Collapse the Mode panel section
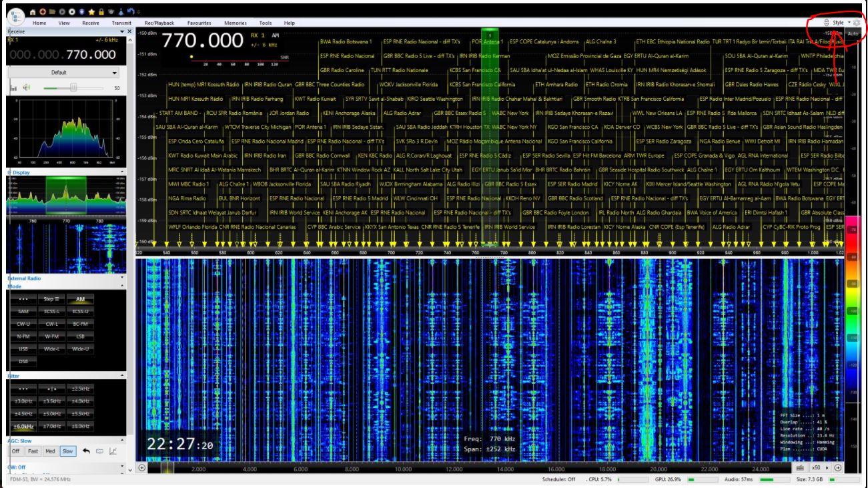 [x=122, y=286]
